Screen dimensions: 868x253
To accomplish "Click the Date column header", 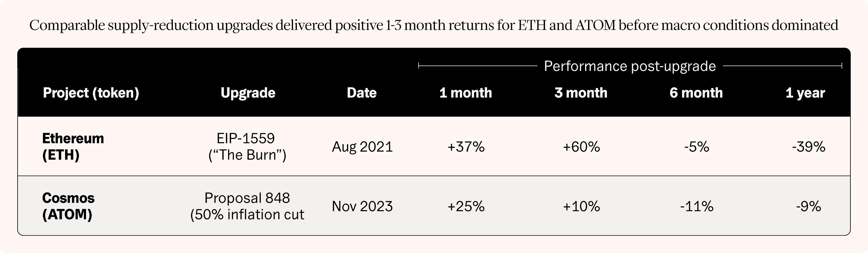I will 362,93.
